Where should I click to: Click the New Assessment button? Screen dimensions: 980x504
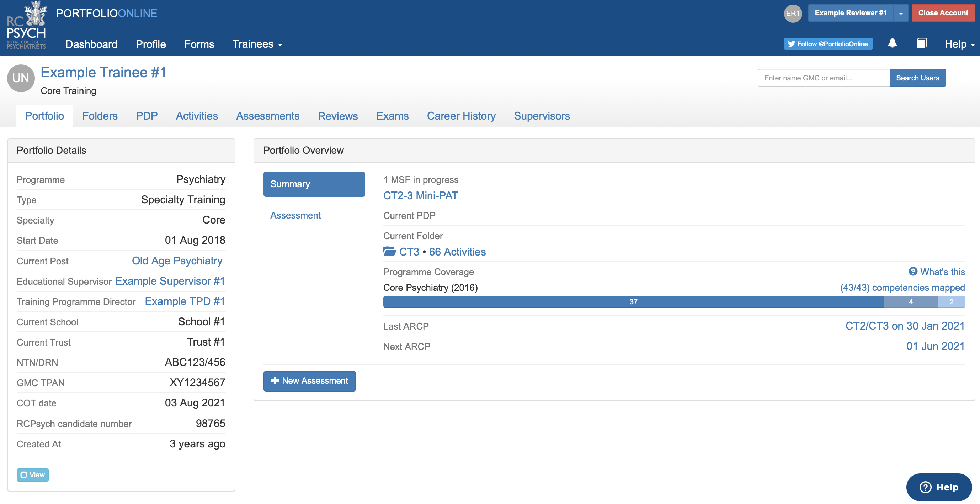[309, 380]
